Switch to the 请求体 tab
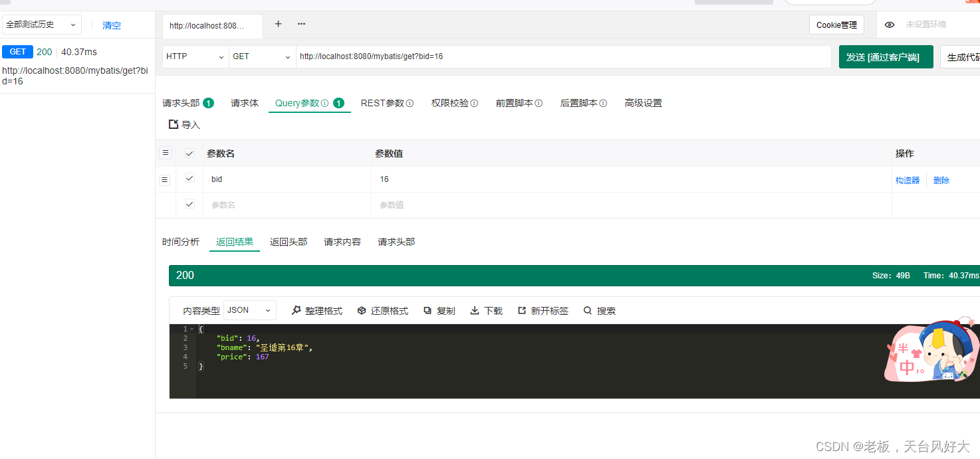The width and height of the screenshot is (980, 459). click(x=245, y=103)
